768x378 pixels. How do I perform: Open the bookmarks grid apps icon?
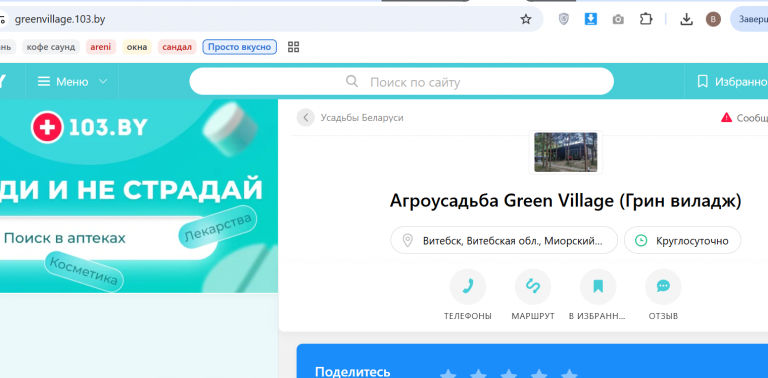(x=293, y=47)
